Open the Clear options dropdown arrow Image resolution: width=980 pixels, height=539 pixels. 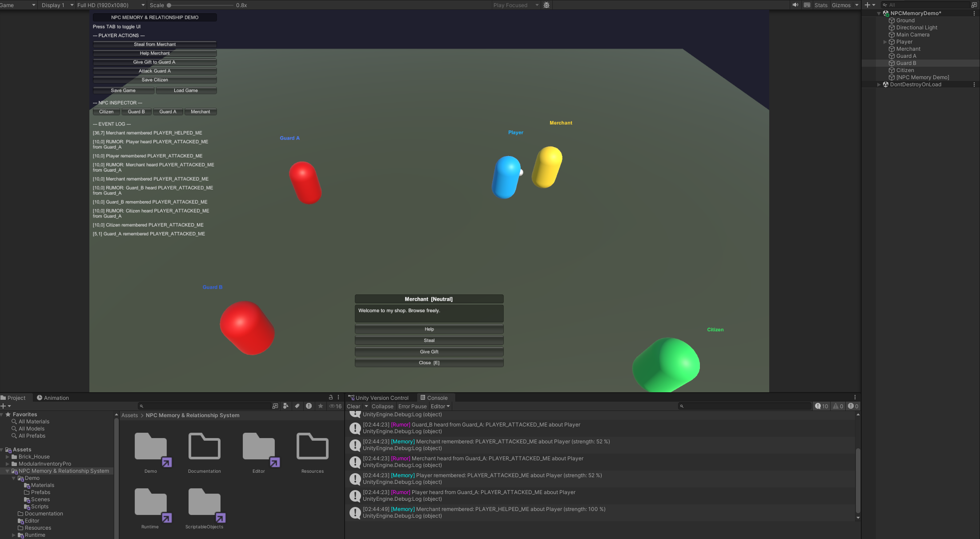pos(366,406)
